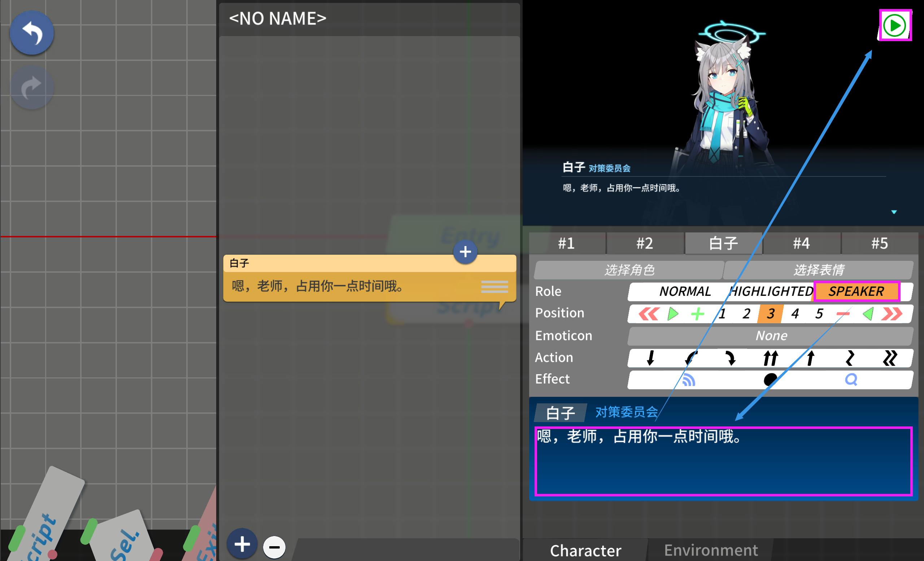924x561 pixels.
Task: Click the hamburger icon on the dialogue bubble
Action: tap(494, 287)
